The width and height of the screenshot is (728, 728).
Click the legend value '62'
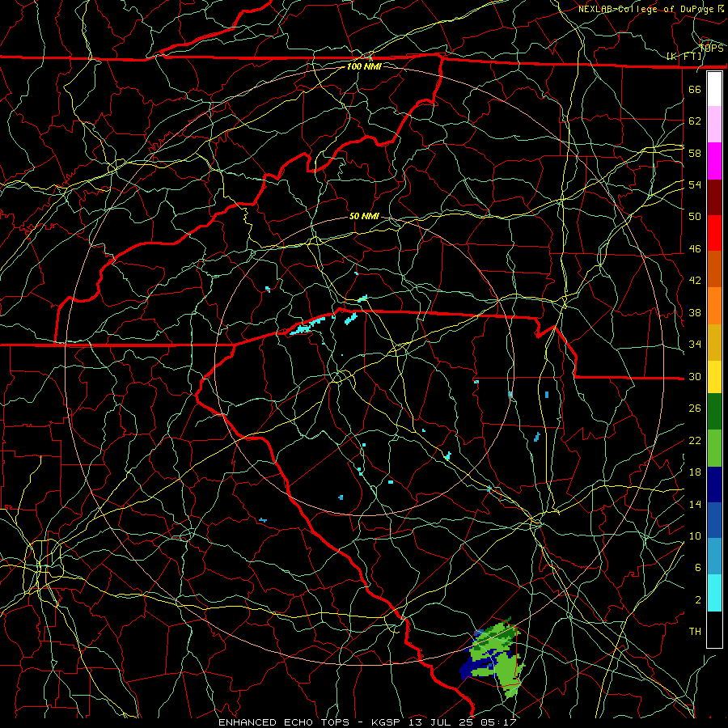point(695,121)
